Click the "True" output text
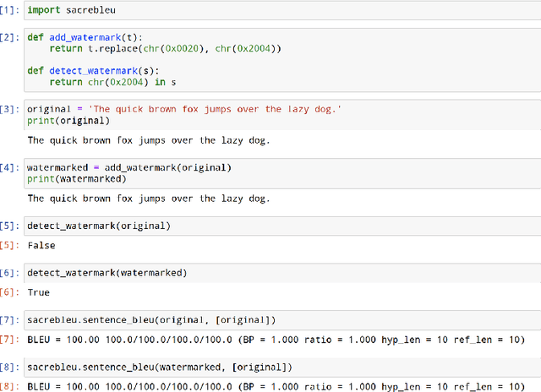 38,292
